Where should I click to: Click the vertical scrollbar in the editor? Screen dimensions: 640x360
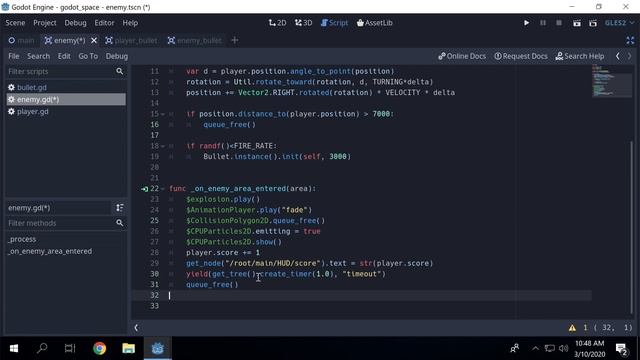631,227
